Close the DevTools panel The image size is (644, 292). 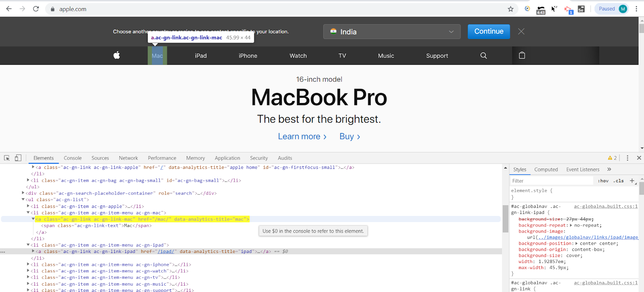click(x=639, y=158)
